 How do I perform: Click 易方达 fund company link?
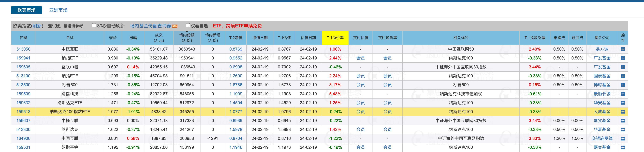[602, 49]
